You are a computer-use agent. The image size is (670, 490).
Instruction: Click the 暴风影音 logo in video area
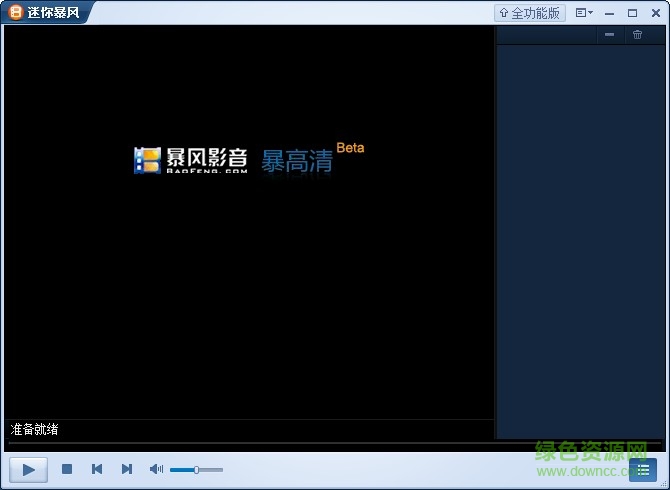click(x=191, y=161)
